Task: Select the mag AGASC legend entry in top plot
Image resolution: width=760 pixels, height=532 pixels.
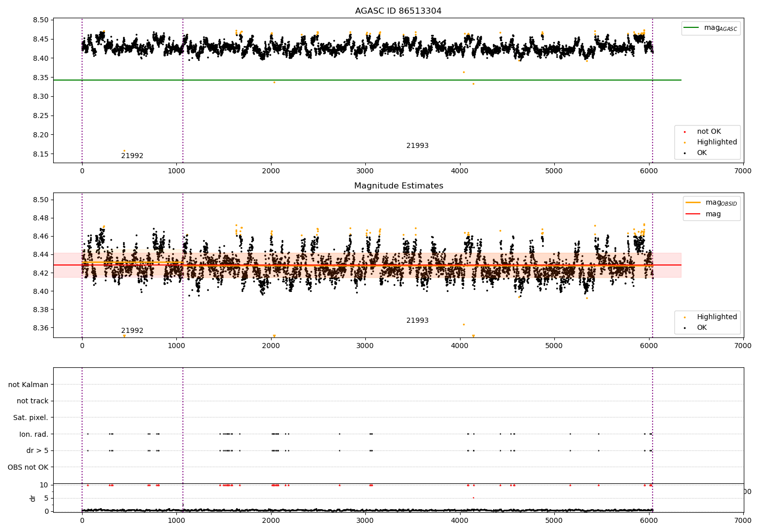Action: pyautogui.click(x=710, y=28)
